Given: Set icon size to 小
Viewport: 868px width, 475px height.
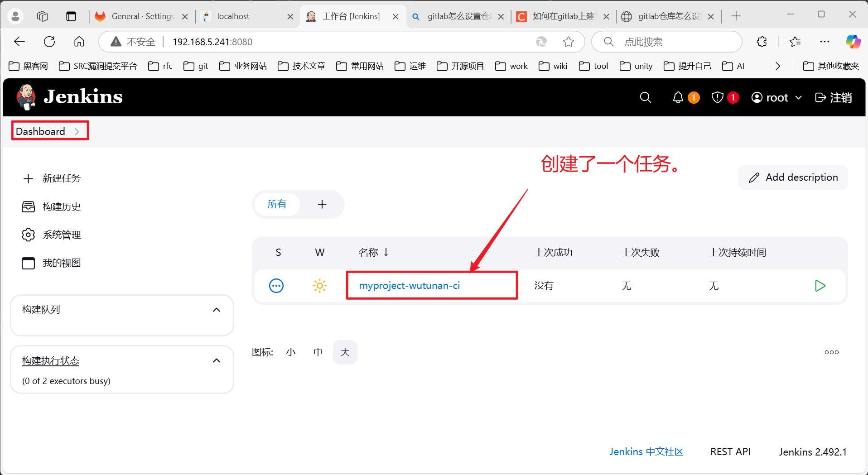Looking at the screenshot, I should [291, 352].
